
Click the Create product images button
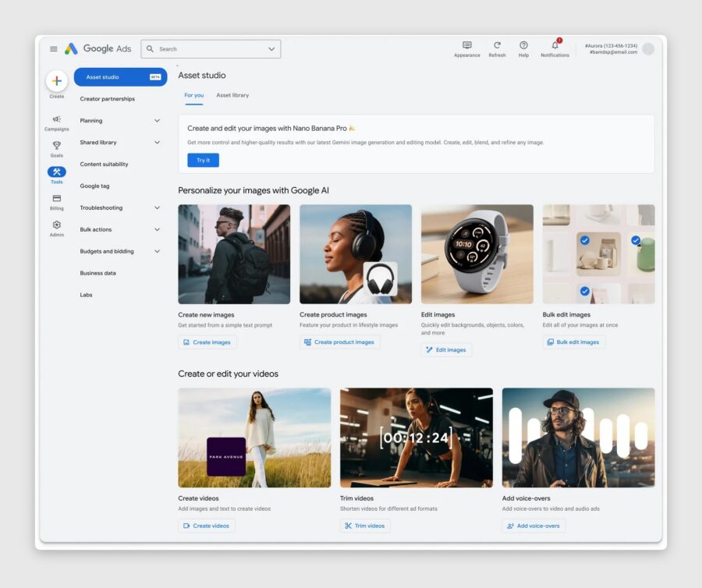(339, 342)
